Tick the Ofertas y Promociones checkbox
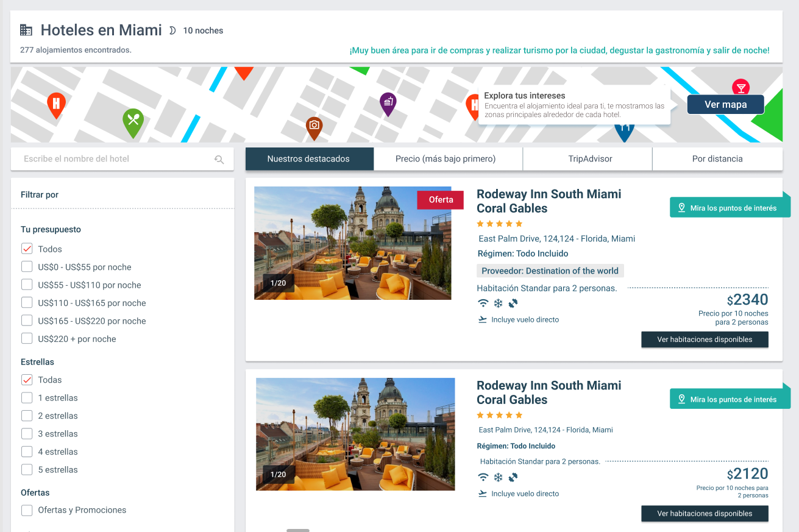This screenshot has height=532, width=799. pyautogui.click(x=27, y=510)
